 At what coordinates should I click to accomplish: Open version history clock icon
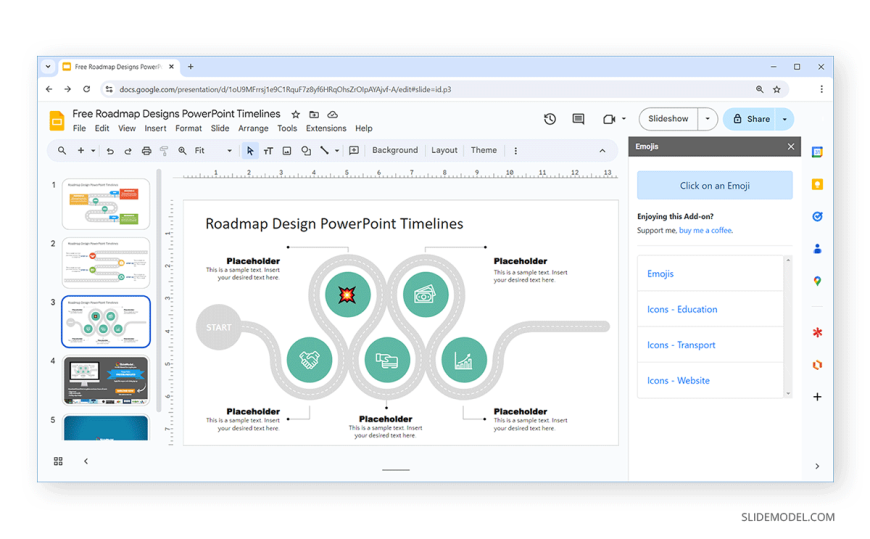point(550,119)
